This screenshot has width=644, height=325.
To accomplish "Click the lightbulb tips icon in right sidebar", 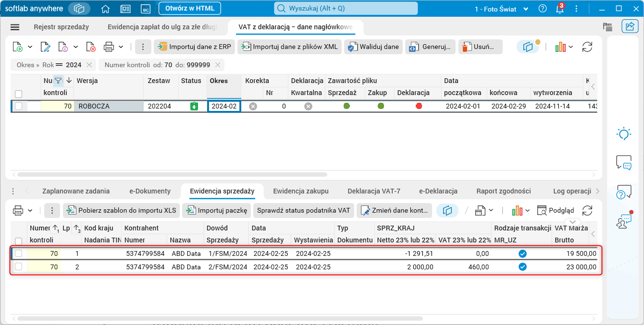I will click(x=623, y=134).
